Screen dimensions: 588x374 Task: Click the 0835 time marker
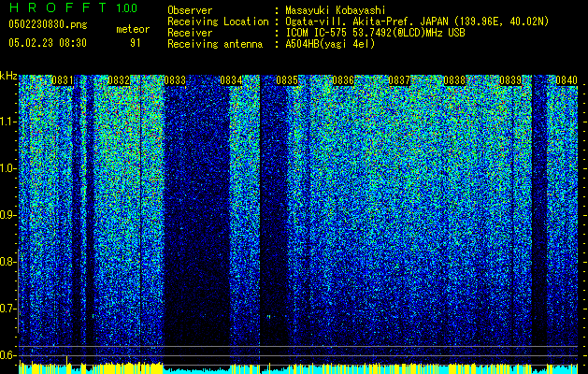[287, 80]
